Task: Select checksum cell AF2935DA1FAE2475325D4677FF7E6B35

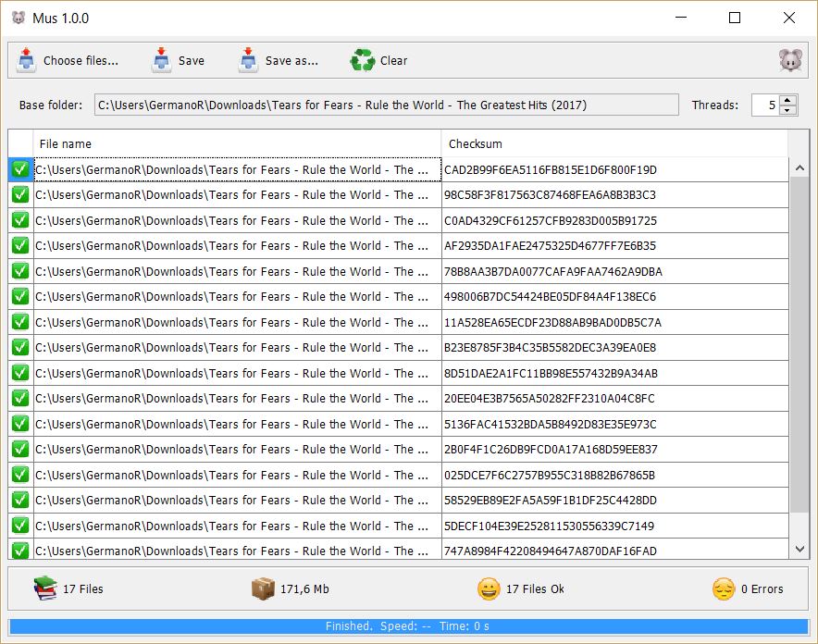Action: 614,245
